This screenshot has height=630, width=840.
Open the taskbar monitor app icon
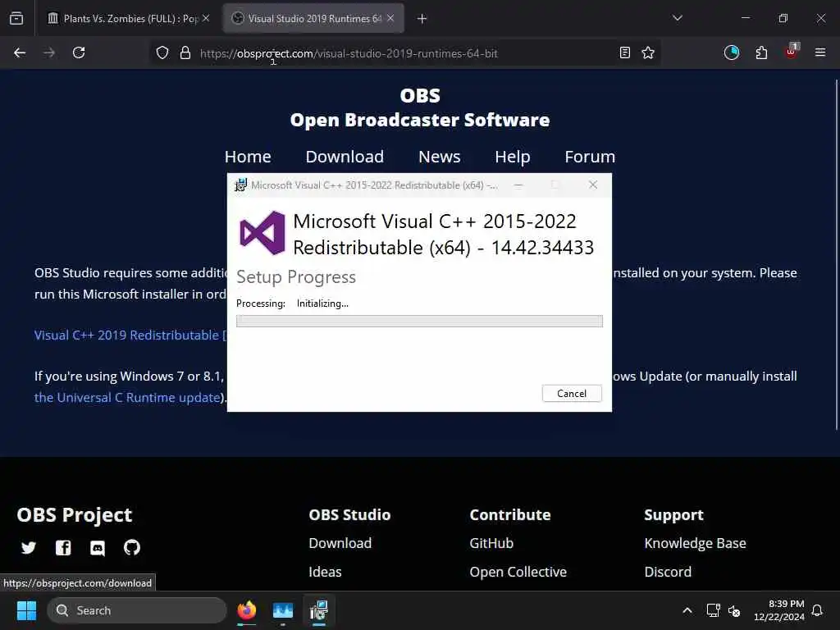283,610
